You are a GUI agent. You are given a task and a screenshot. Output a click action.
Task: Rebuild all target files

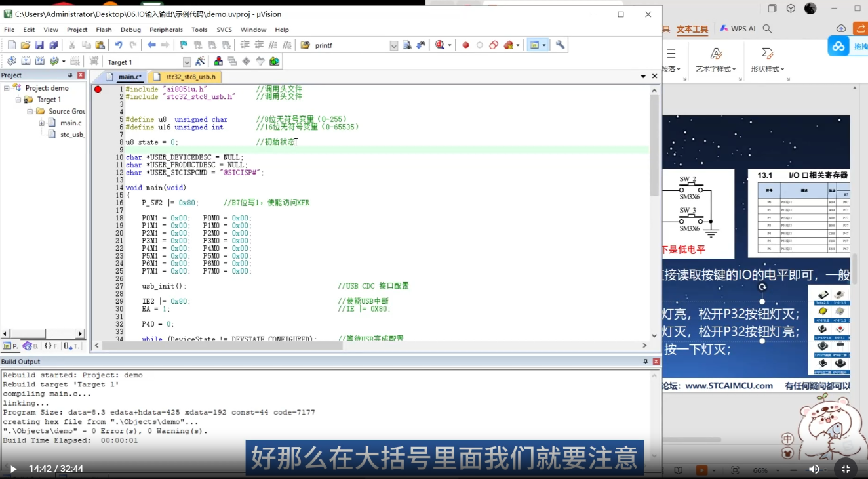pyautogui.click(x=39, y=61)
